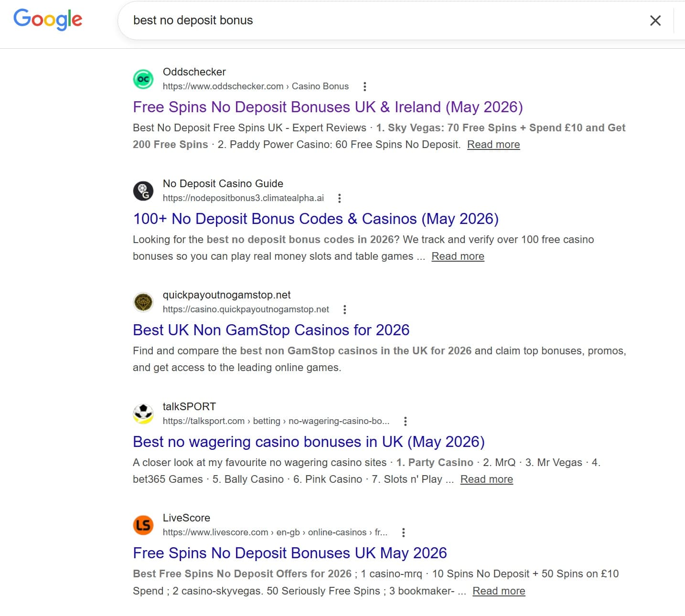The image size is (685, 616).
Task: Click the Oddschecker site name
Action: [194, 72]
